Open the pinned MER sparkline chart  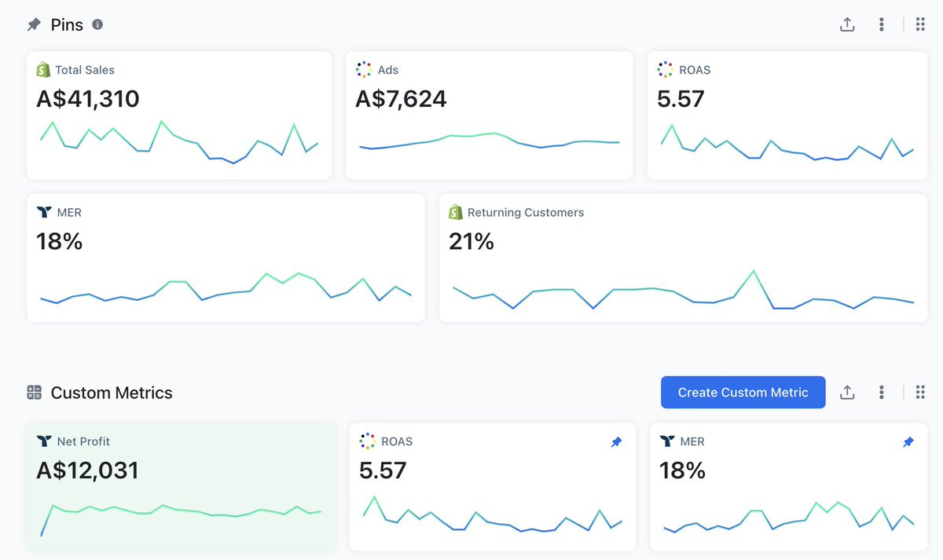click(x=226, y=288)
